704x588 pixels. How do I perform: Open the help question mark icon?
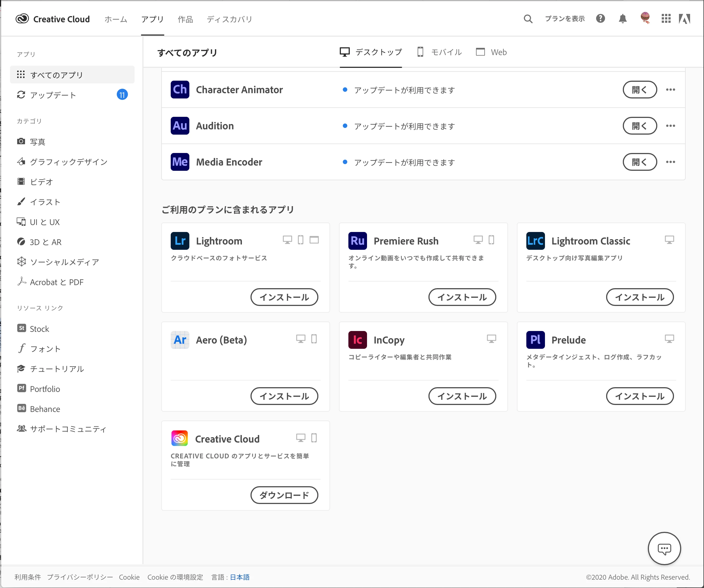pos(600,18)
